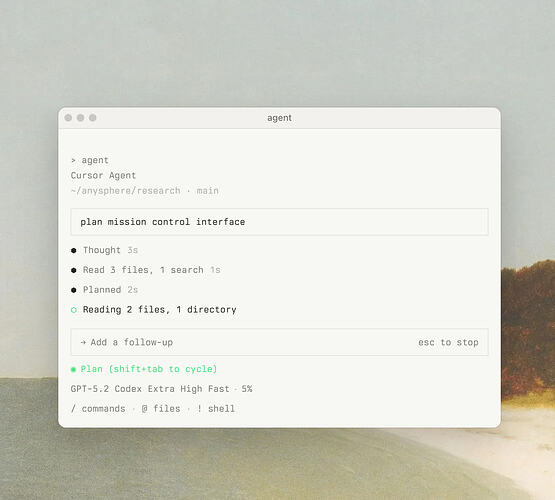The image size is (555, 500).
Task: Minimize the agent window with the middle button
Action: point(80,118)
